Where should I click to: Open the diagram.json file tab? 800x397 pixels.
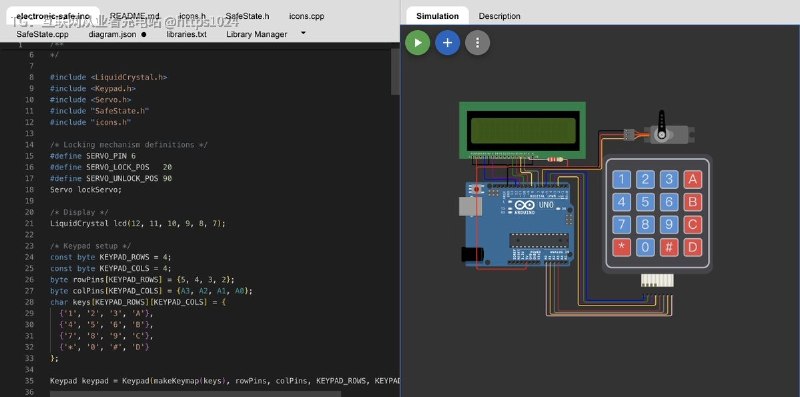pos(112,34)
